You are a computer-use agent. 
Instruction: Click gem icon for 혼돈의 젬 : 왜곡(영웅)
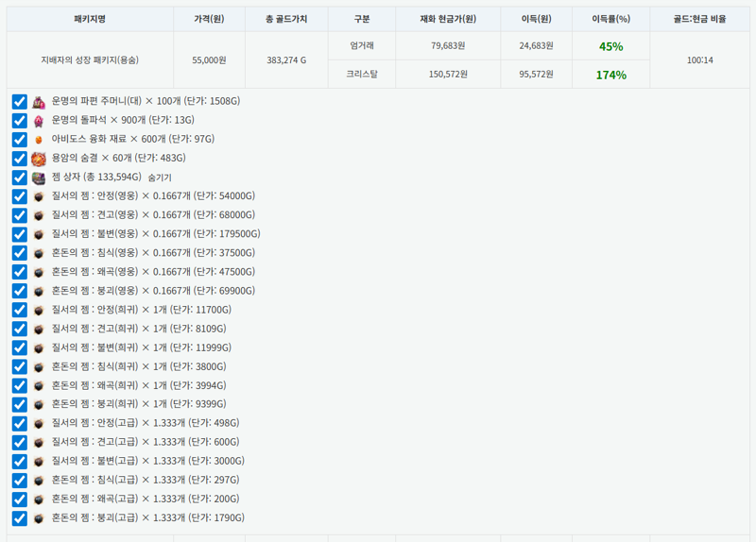39,272
